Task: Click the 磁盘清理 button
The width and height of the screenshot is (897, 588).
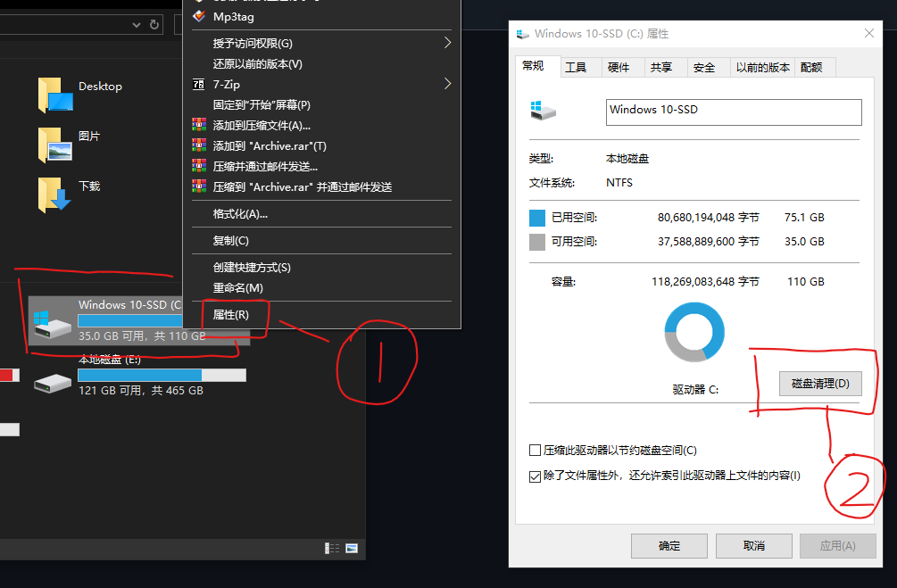Action: (818, 384)
